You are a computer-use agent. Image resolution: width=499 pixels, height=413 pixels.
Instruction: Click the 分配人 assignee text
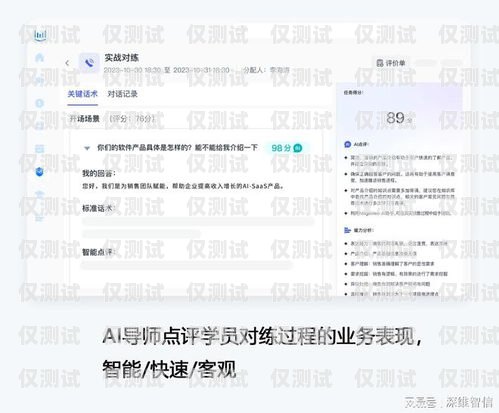coord(266,70)
